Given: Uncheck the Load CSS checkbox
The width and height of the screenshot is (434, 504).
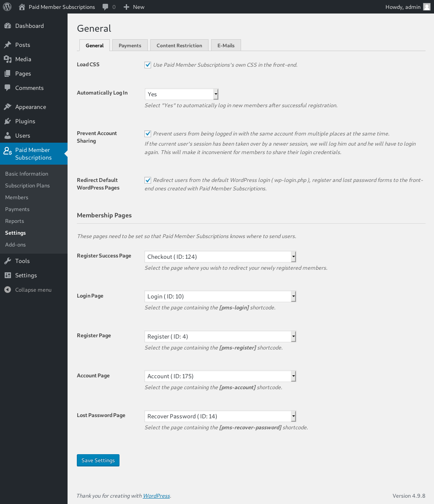Looking at the screenshot, I should click(x=148, y=65).
